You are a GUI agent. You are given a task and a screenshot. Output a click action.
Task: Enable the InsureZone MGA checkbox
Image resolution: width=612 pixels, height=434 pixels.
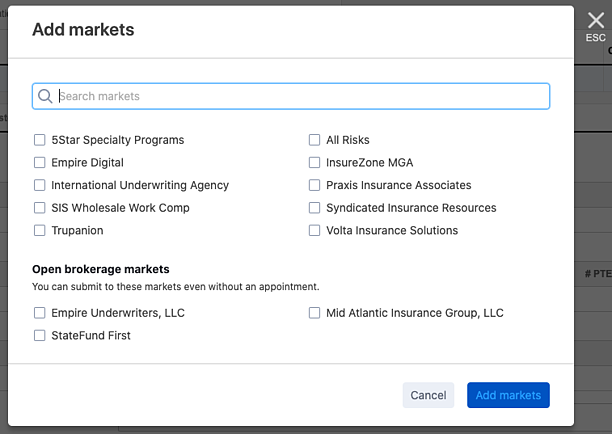(315, 162)
